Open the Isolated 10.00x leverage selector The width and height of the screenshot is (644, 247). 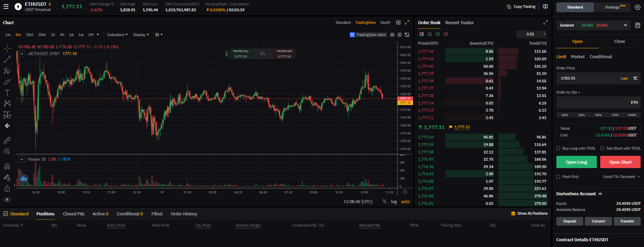[x=593, y=25]
